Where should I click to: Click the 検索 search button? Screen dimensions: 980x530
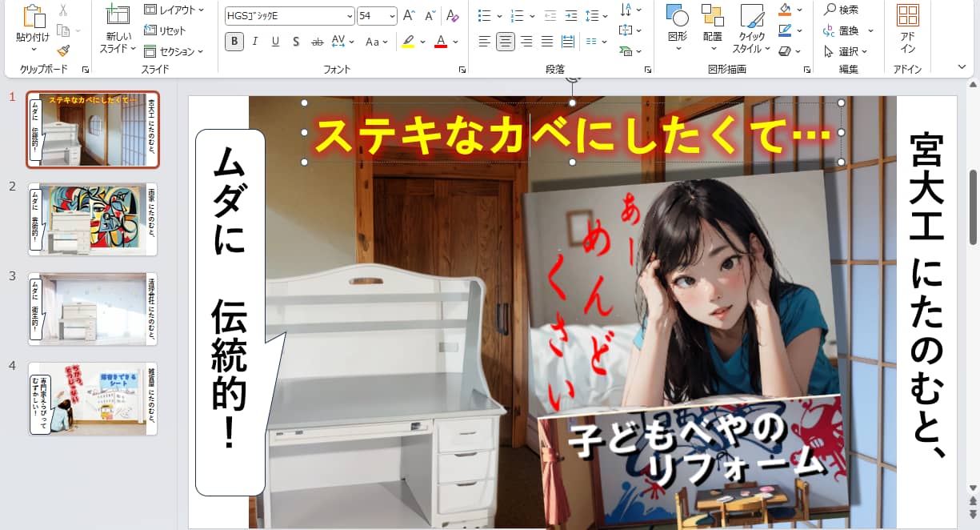tap(842, 10)
